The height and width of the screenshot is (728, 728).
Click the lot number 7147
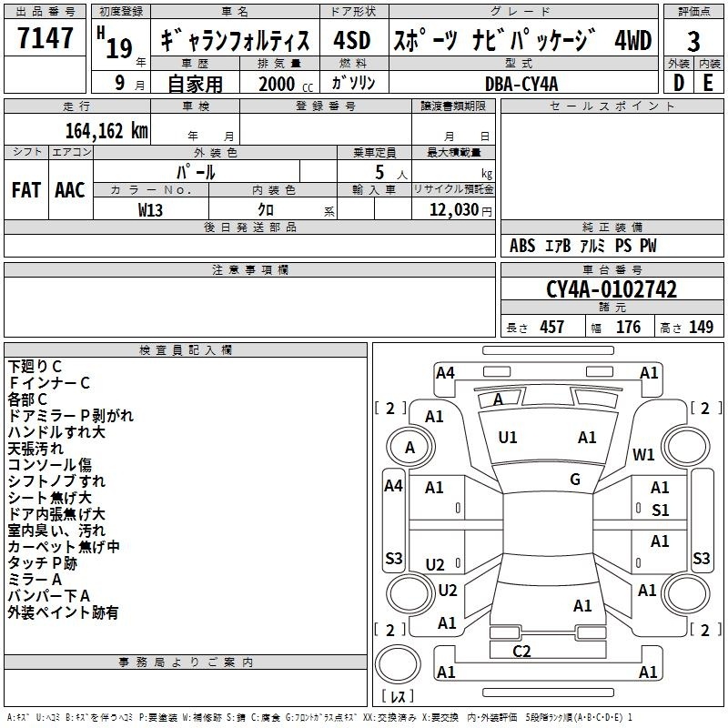[x=45, y=39]
